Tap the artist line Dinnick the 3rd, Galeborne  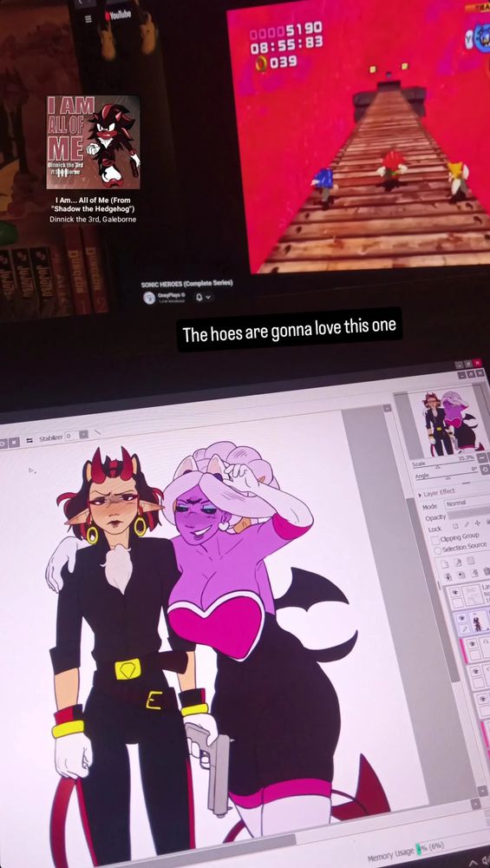(x=93, y=220)
